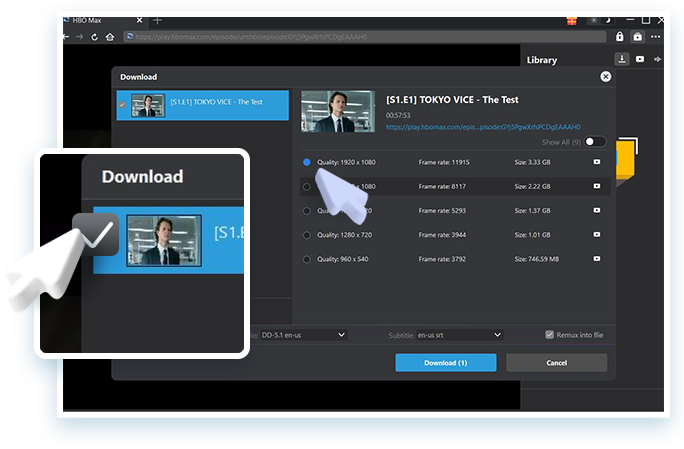Click video icon on 1.37 GB row
The image size is (684, 449).
597,210
